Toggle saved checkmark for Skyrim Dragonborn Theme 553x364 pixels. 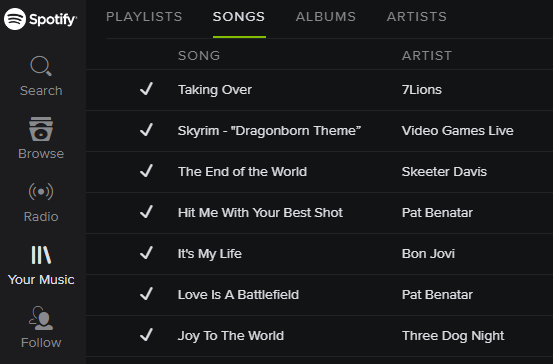click(146, 130)
